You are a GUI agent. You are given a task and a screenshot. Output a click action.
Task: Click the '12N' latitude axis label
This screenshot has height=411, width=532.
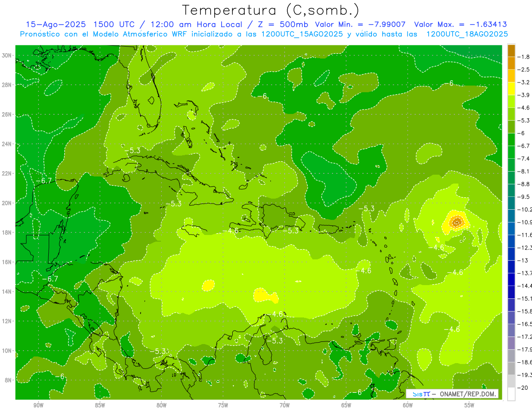pos(7,321)
